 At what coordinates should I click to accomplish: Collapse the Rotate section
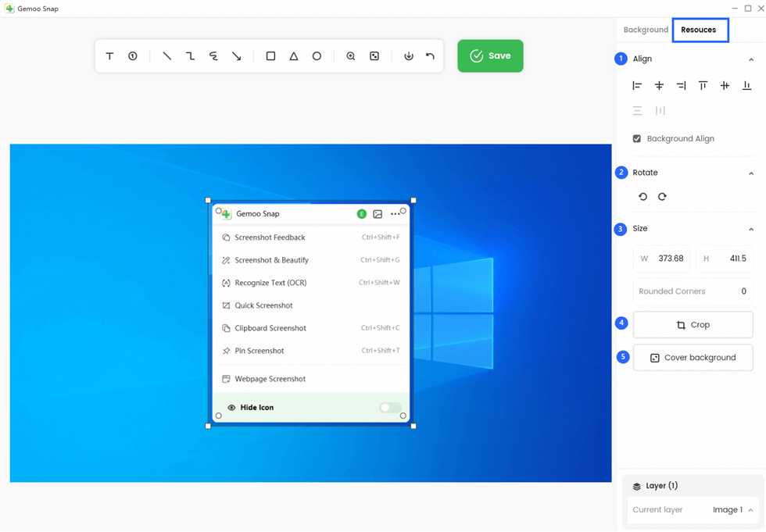751,173
